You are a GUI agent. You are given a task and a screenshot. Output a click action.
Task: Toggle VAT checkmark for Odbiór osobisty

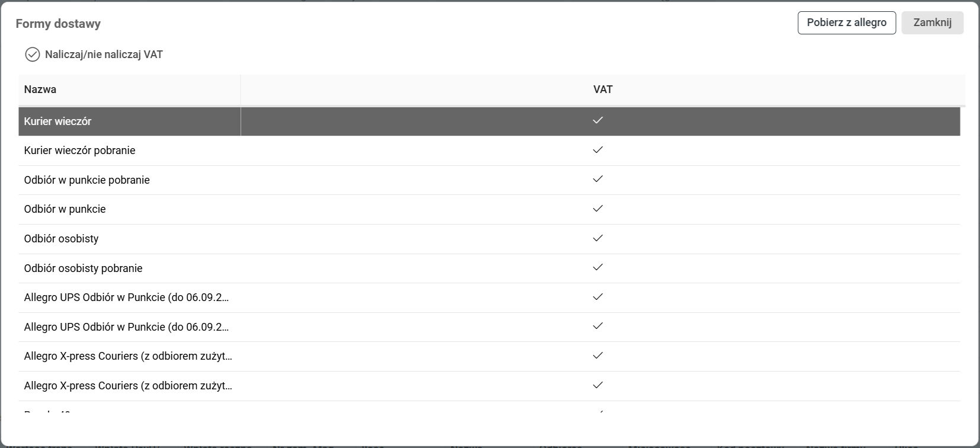598,238
